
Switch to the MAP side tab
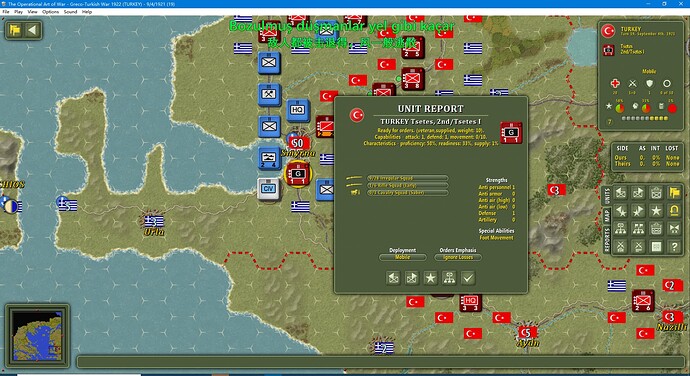tap(607, 216)
